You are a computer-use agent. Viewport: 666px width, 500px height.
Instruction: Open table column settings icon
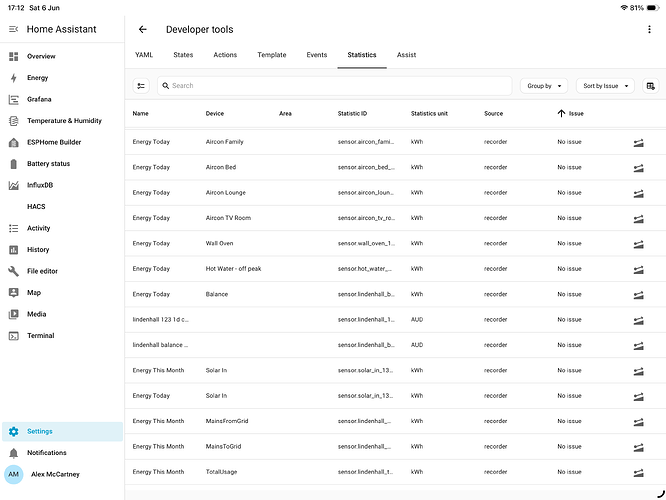650,86
